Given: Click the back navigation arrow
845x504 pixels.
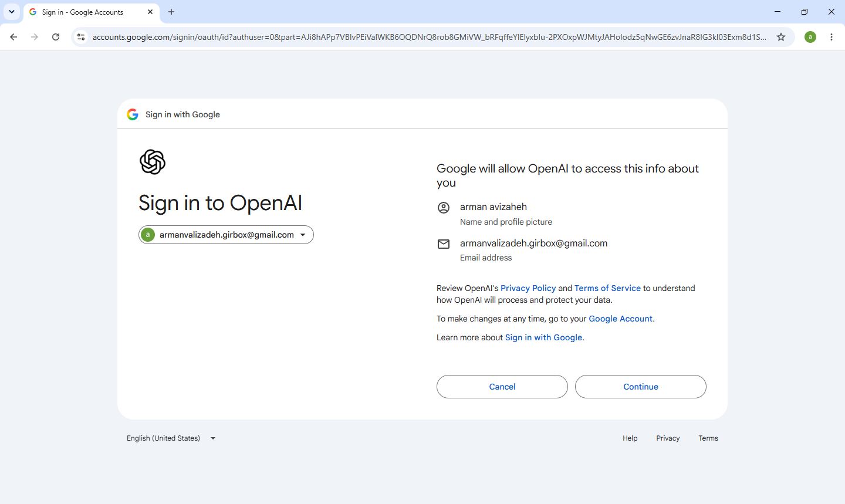Looking at the screenshot, I should click(13, 37).
